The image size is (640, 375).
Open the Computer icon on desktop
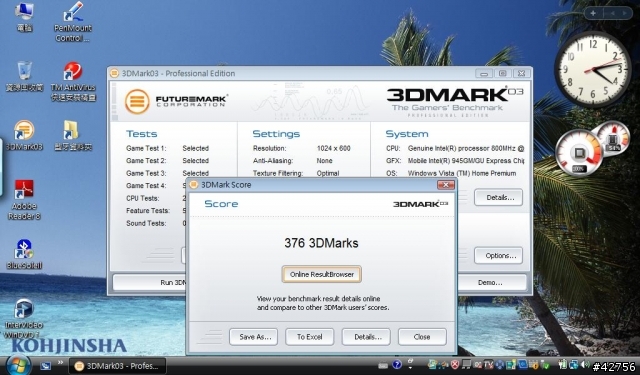[24, 17]
